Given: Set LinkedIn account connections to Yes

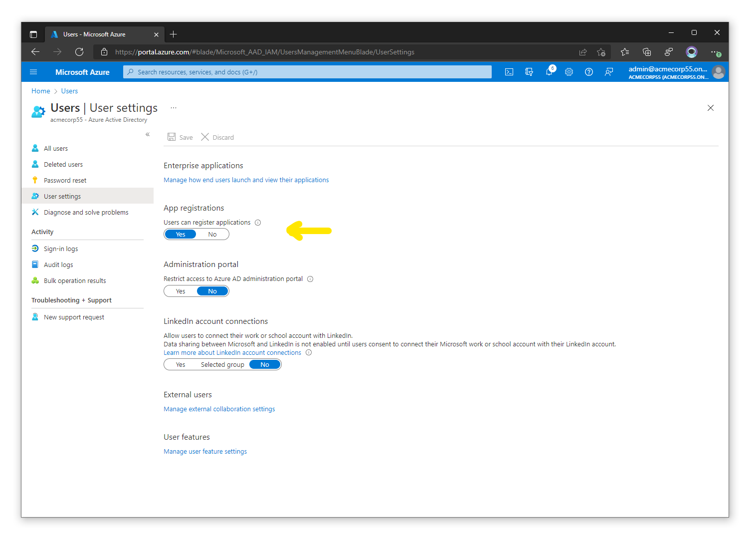Looking at the screenshot, I should [181, 365].
